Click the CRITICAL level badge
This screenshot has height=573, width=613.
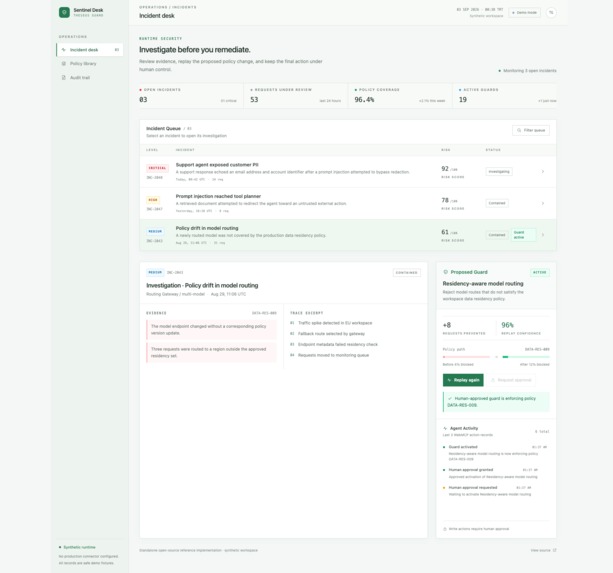(157, 168)
